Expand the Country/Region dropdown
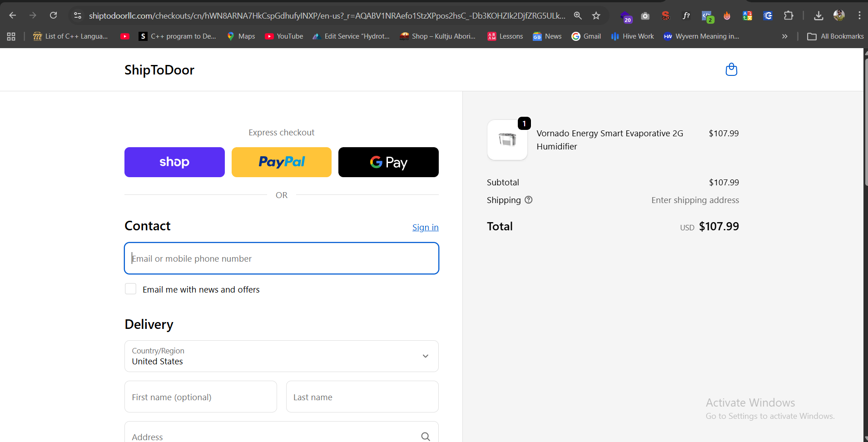This screenshot has width=868, height=442. [282, 356]
